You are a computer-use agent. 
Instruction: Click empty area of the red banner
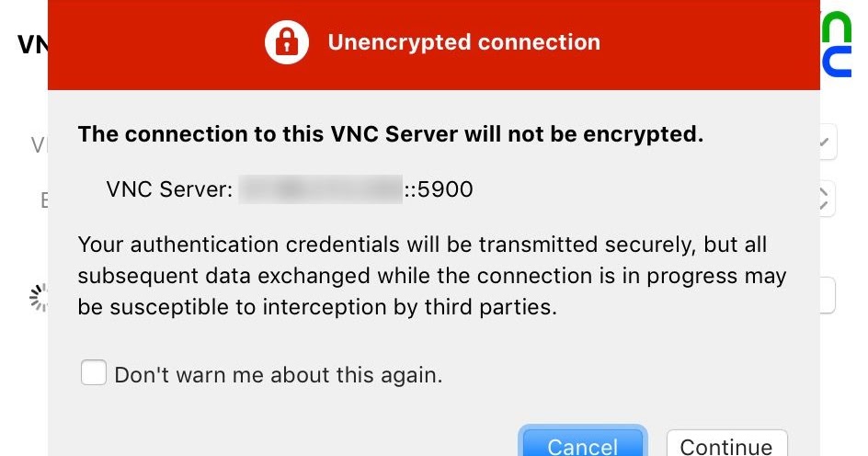(x=709, y=44)
